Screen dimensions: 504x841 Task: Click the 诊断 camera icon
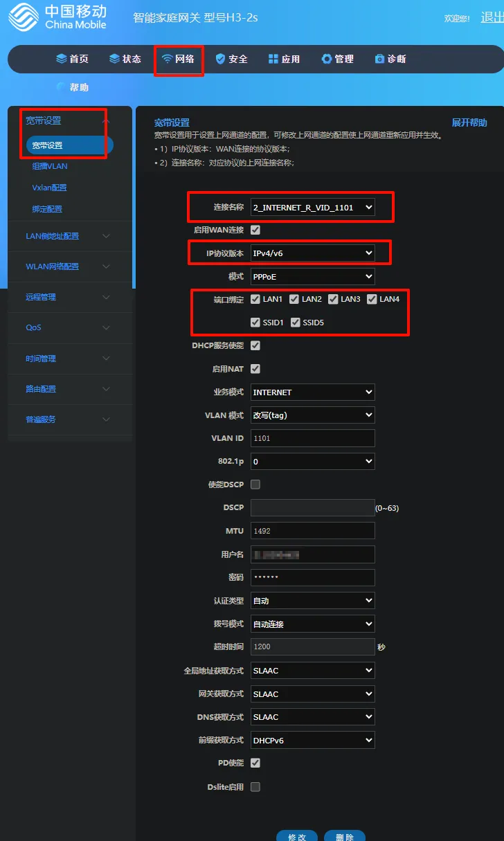coord(379,59)
